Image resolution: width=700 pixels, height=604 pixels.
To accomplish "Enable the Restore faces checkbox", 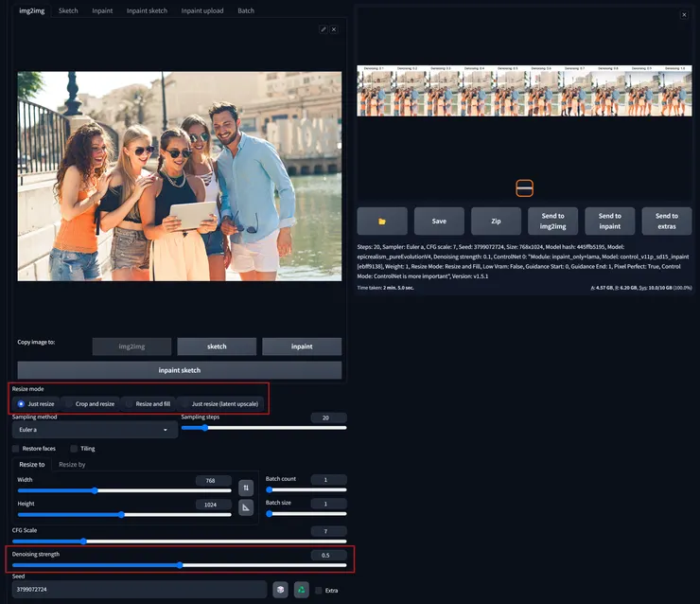I will 16,449.
